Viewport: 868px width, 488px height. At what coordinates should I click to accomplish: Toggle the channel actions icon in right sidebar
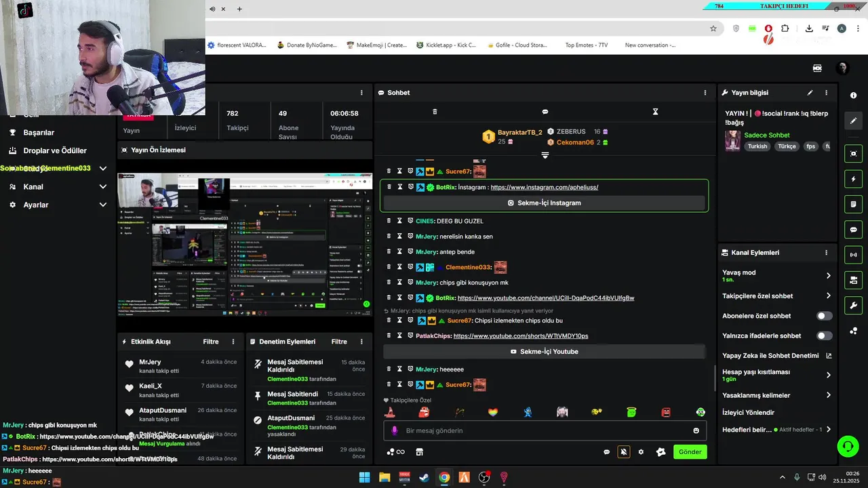coord(853,280)
